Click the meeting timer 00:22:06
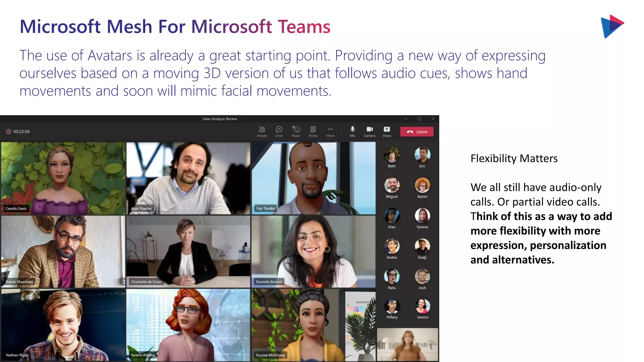The height and width of the screenshot is (362, 644). [21, 132]
